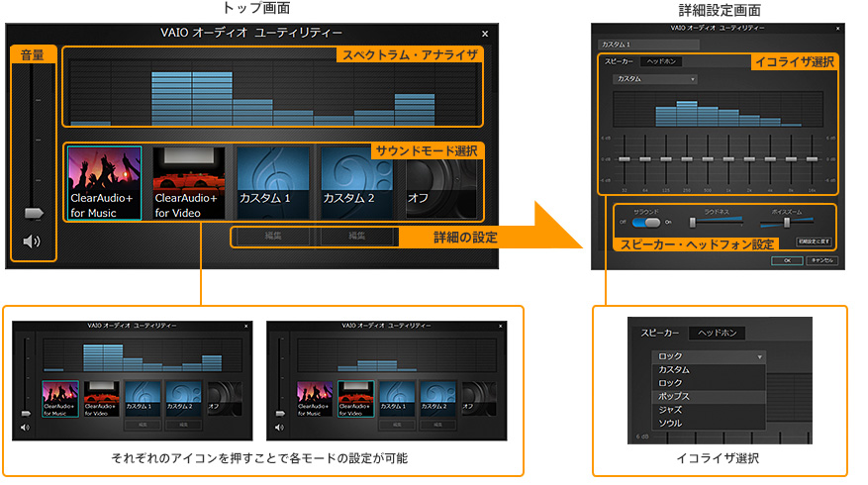
Task: Click 初期設定に戻す reset button in detailed settings
Action: pos(815,242)
